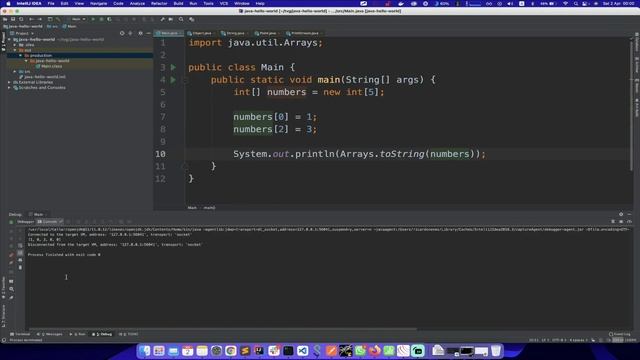The width and height of the screenshot is (640, 360).
Task: Expand the src folder in project tree
Action: point(15,71)
